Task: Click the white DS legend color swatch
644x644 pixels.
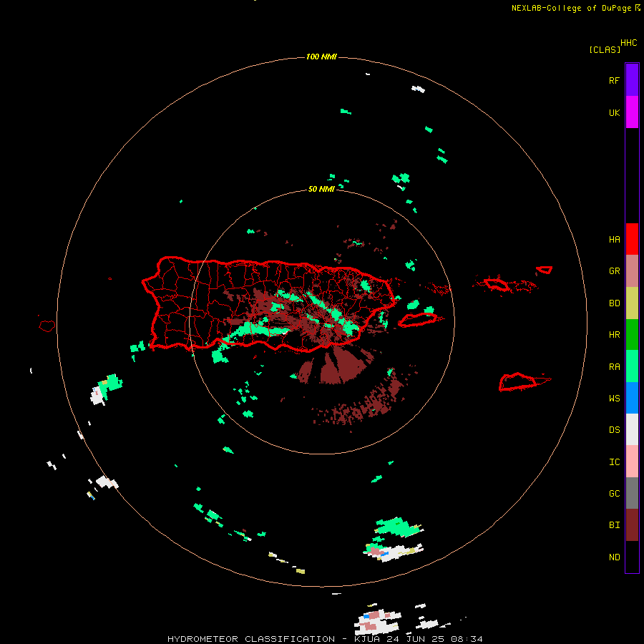Action: tap(632, 429)
